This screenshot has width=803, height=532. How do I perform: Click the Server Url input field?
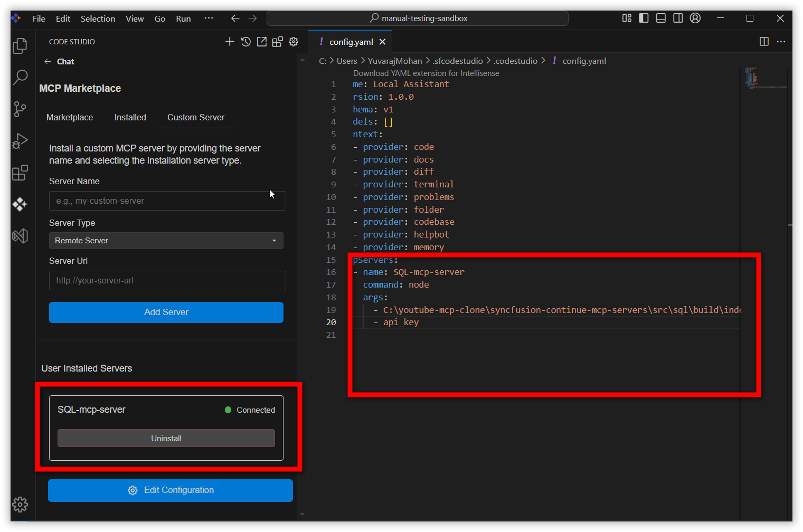pos(167,281)
